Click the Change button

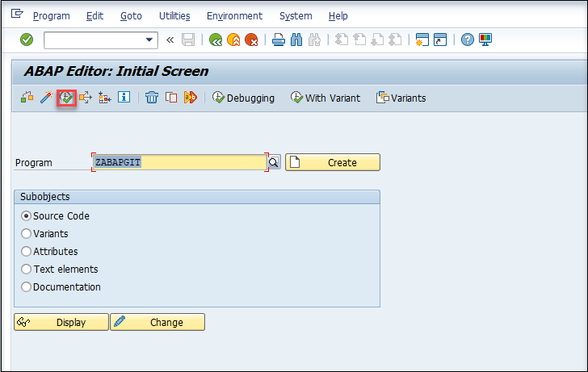[157, 322]
